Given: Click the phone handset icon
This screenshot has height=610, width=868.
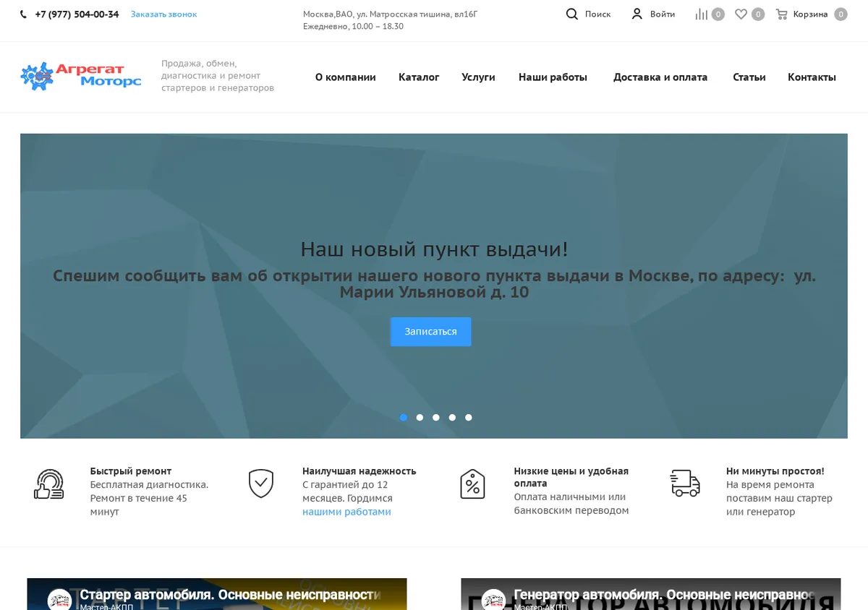Looking at the screenshot, I should [23, 14].
